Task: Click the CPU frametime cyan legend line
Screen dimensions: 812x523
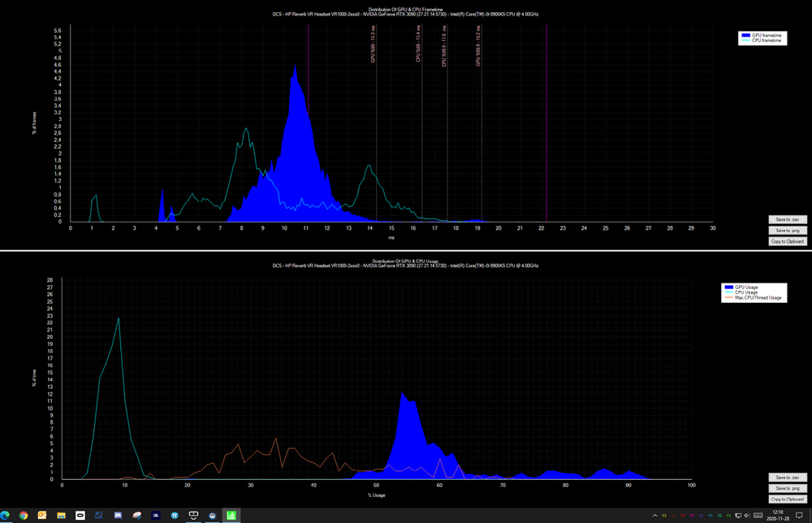Action: click(745, 41)
